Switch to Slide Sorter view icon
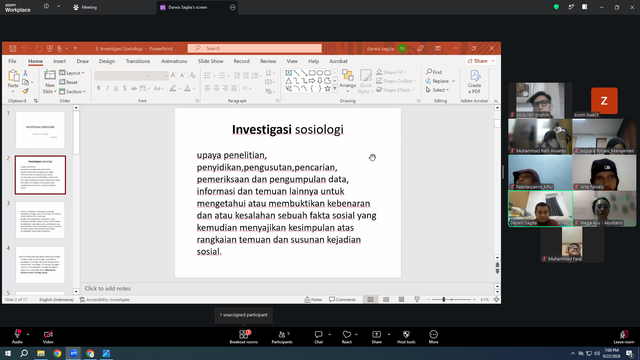The width and height of the screenshot is (640, 360). 386,300
